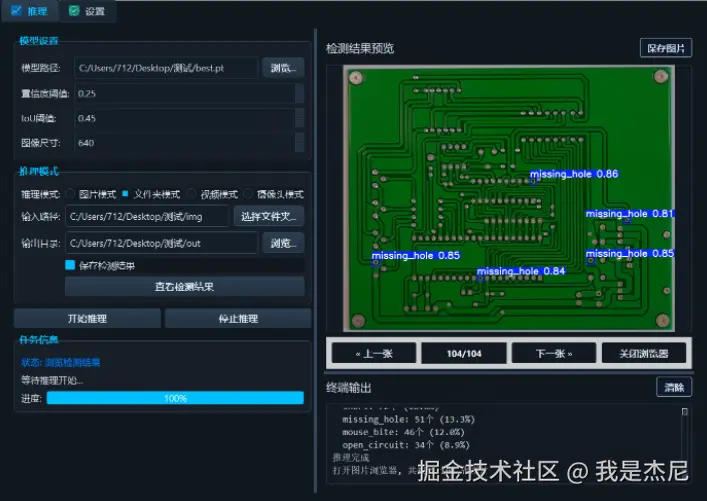Click the 100% progress bar
This screenshot has height=501, width=707.
tap(175, 398)
